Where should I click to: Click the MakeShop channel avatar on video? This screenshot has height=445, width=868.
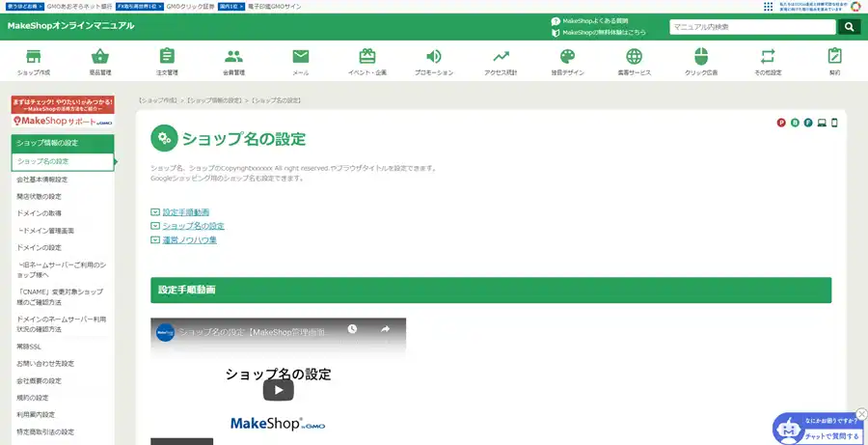tap(166, 332)
